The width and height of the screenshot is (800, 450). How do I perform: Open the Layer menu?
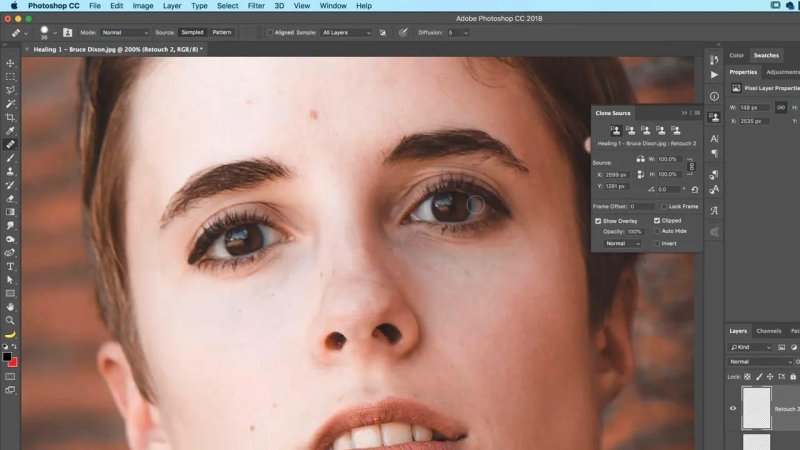[x=171, y=6]
